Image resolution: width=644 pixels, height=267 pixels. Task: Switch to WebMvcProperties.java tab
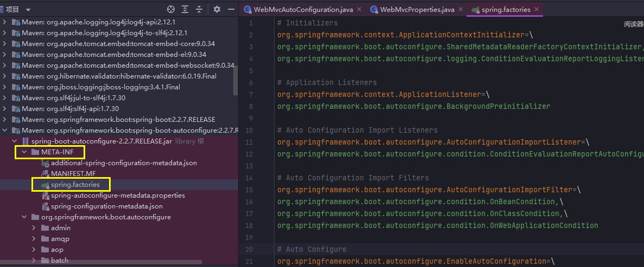click(417, 9)
